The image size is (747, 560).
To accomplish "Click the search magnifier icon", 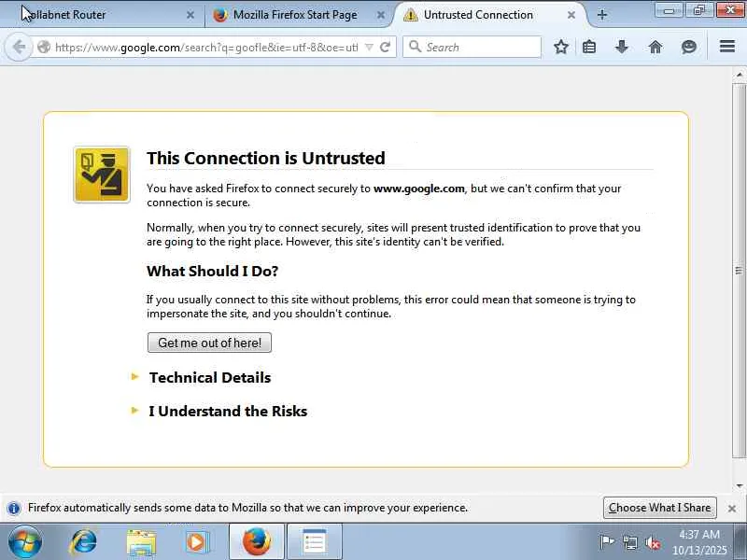I will 415,47.
